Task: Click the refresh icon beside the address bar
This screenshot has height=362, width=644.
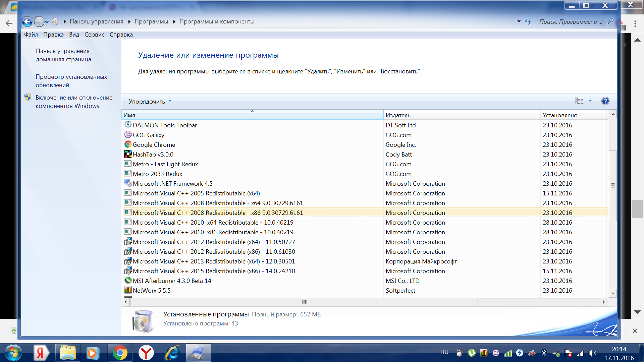Action: [x=528, y=22]
